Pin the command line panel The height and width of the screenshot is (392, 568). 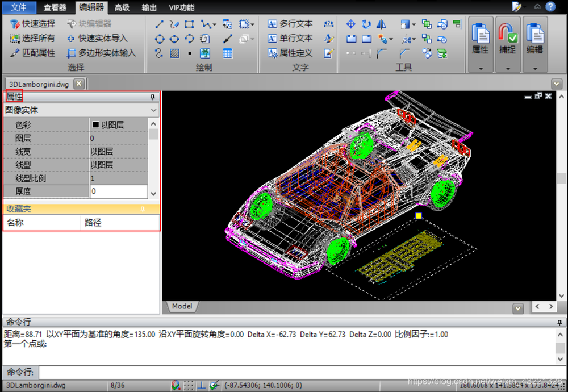(x=559, y=322)
